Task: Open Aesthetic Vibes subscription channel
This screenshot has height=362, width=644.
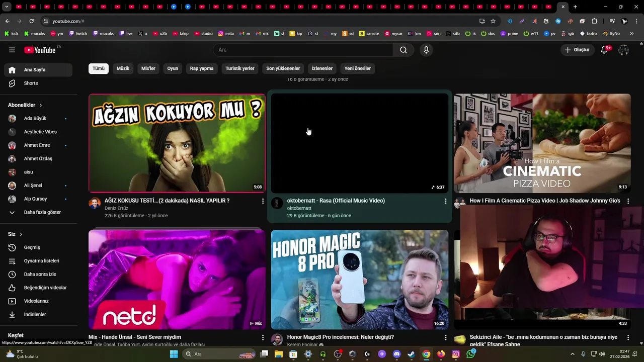Action: pyautogui.click(x=38, y=132)
